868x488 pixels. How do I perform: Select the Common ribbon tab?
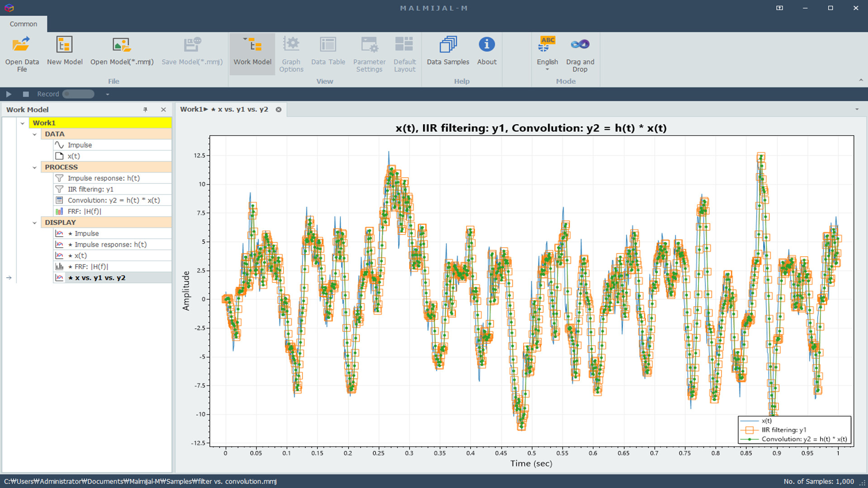[24, 24]
